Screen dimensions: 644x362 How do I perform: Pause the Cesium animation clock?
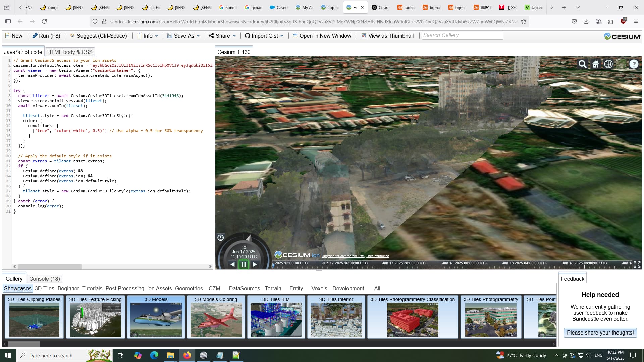[244, 264]
